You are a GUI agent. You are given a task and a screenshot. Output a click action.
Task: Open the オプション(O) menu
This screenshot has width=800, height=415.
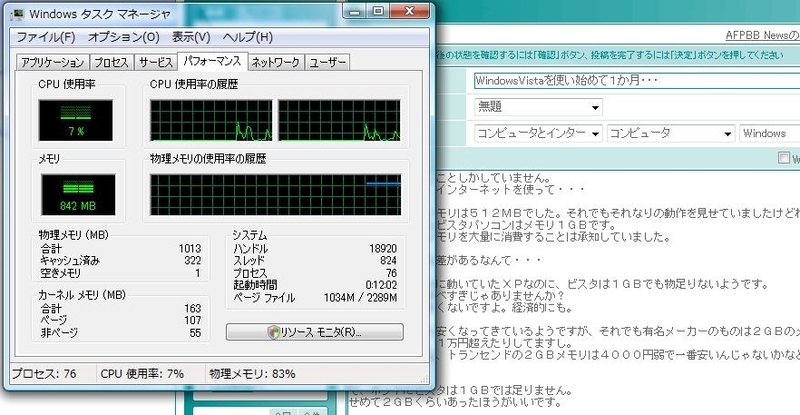pos(123,37)
